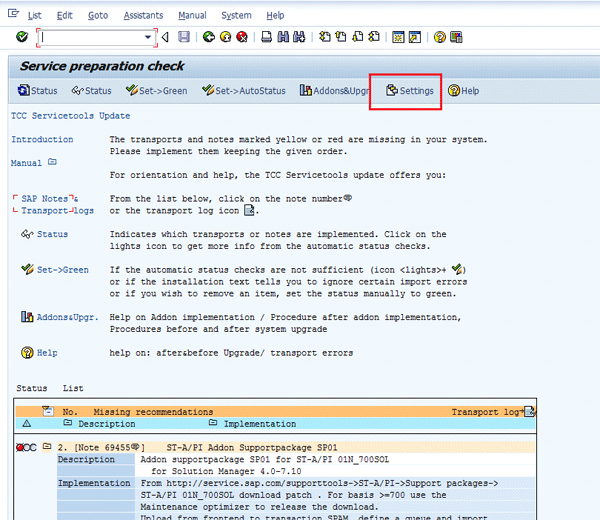600x520 pixels.
Task: Expand the Manual folder icon
Action: tap(52, 162)
